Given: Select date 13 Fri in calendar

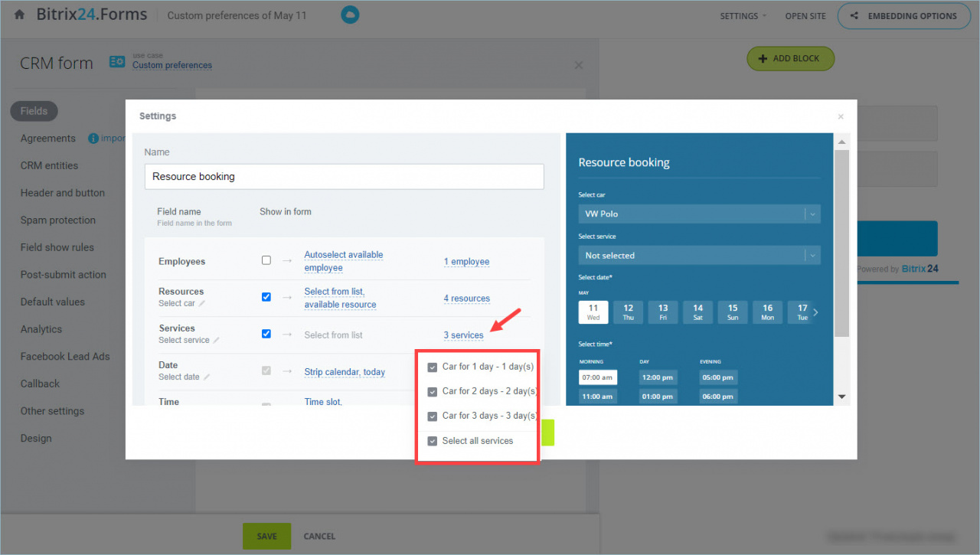Looking at the screenshot, I should [663, 312].
